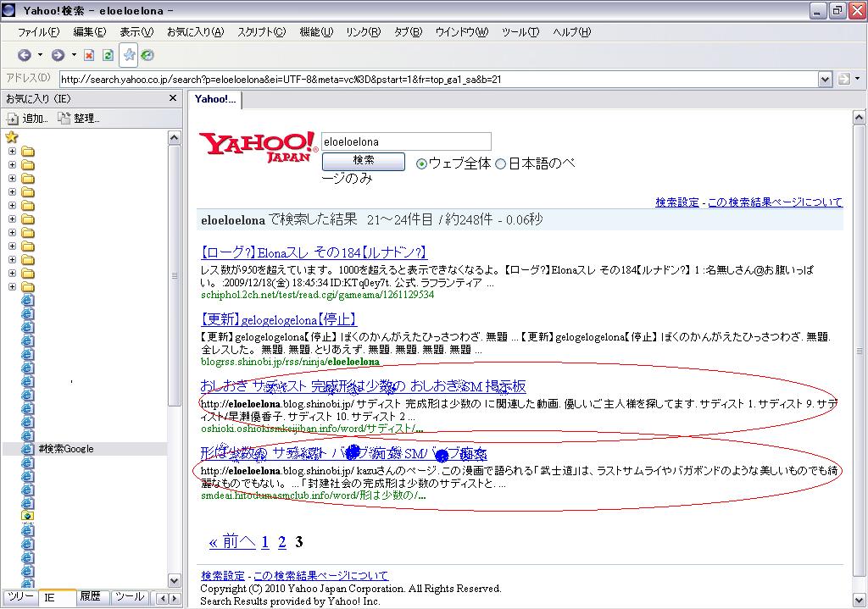Open the top 検索設定 link
Viewport: 868px width, 609px height.
677,202
